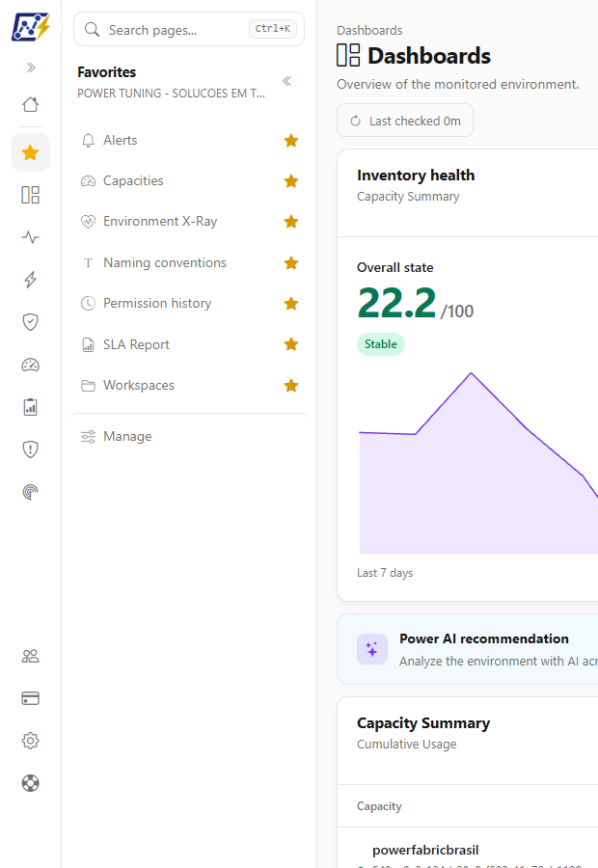Open the users icon in sidebar

[31, 656]
